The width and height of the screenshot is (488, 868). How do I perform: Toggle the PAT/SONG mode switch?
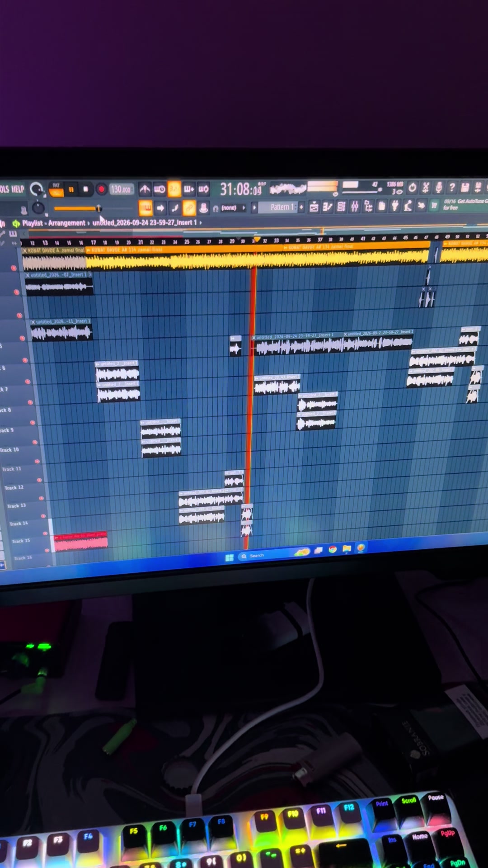pyautogui.click(x=56, y=189)
